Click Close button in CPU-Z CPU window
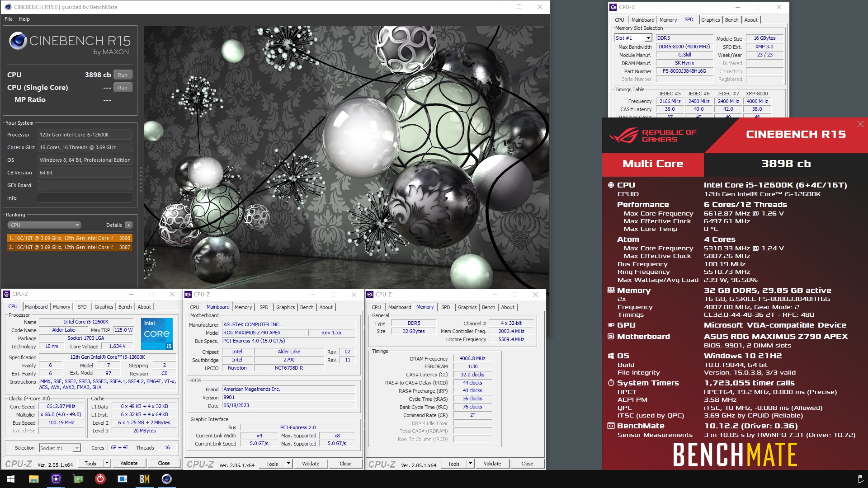This screenshot has width=868, height=488. click(164, 463)
